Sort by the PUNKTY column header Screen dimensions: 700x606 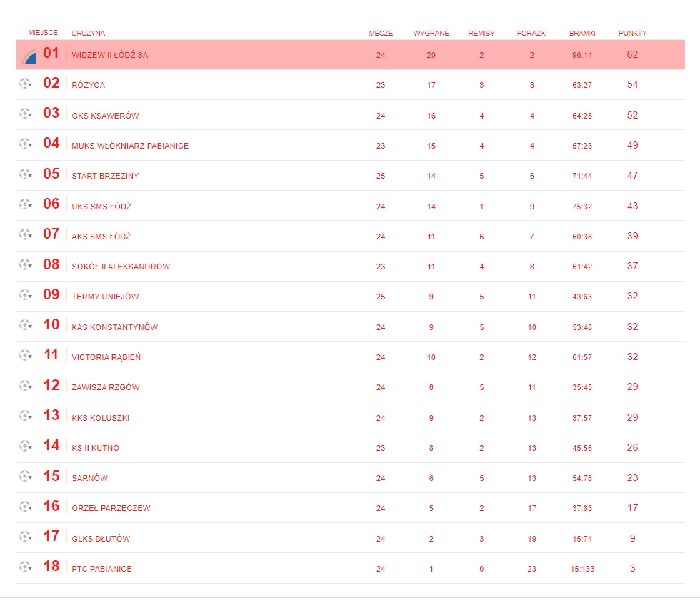(x=632, y=34)
